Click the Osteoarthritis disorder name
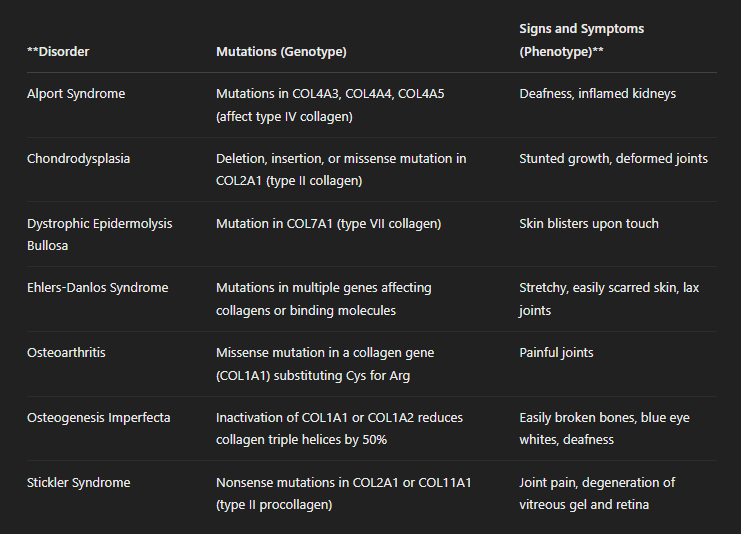 (68, 353)
